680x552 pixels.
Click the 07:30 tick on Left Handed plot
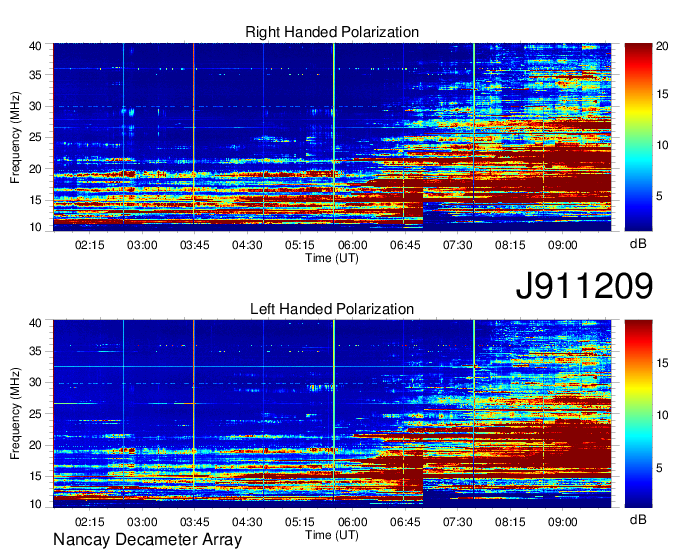click(x=458, y=522)
